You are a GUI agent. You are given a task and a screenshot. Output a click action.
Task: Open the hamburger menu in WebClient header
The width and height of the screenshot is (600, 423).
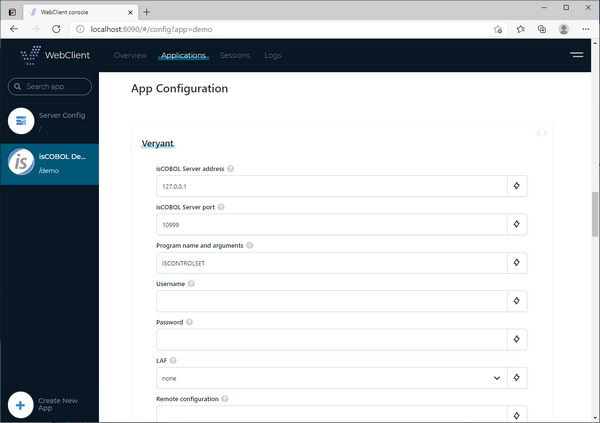(x=576, y=55)
